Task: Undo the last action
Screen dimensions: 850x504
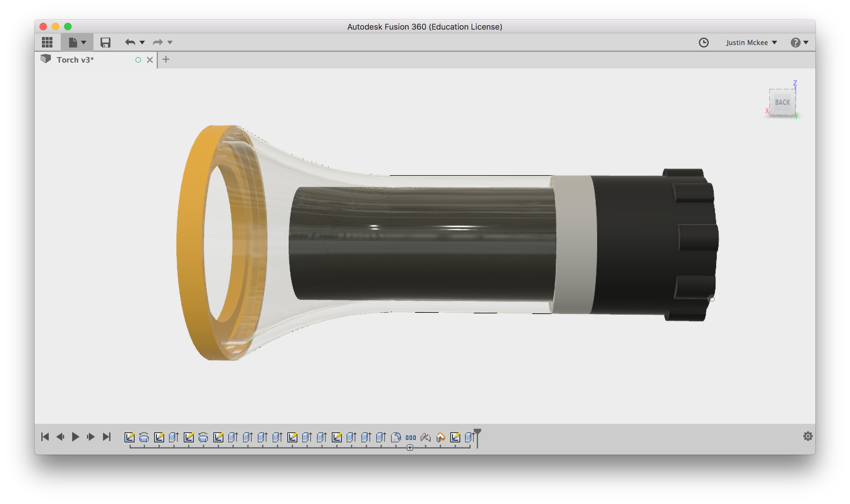Action: pos(130,43)
